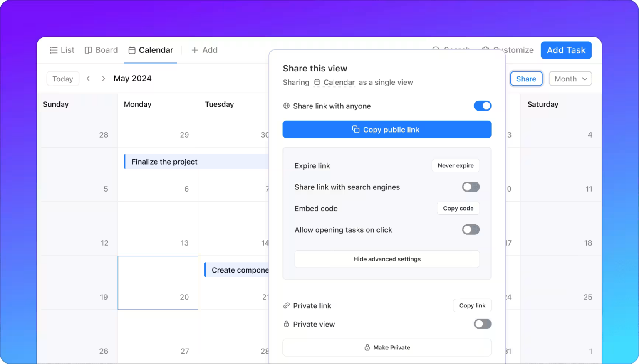639x364 pixels.
Task: Enable Share link with search engines
Action: 471,187
